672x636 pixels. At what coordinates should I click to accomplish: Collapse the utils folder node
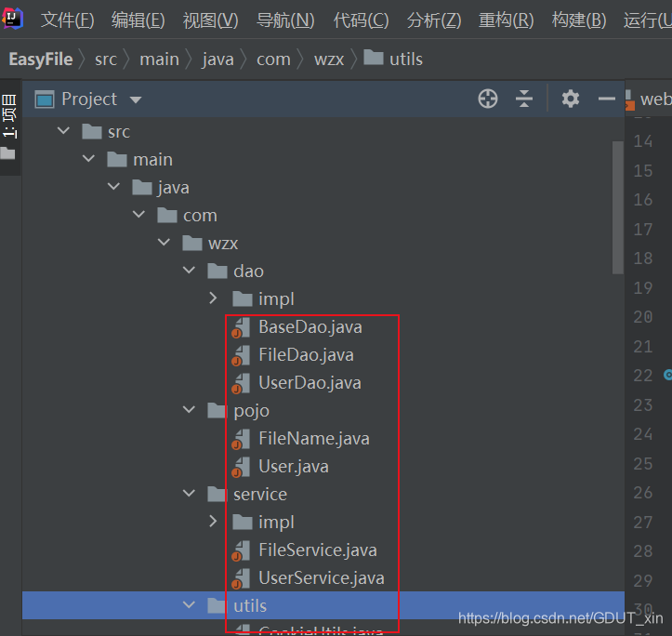coord(189,604)
